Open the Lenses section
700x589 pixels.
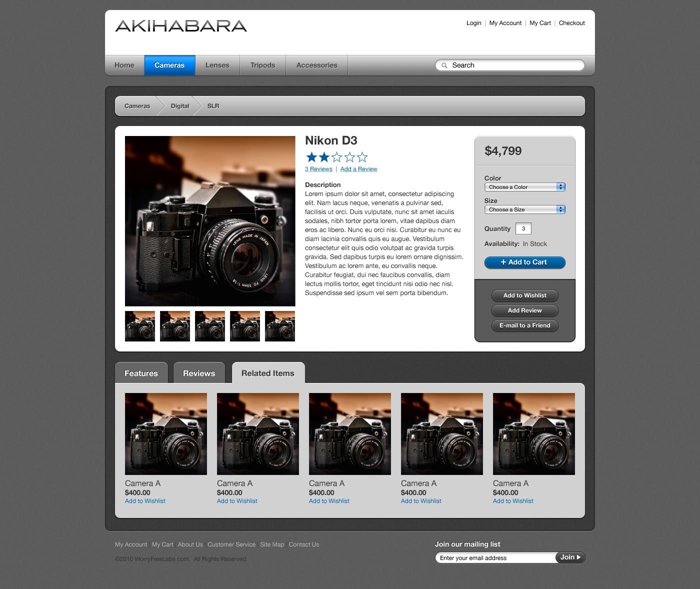tap(217, 65)
